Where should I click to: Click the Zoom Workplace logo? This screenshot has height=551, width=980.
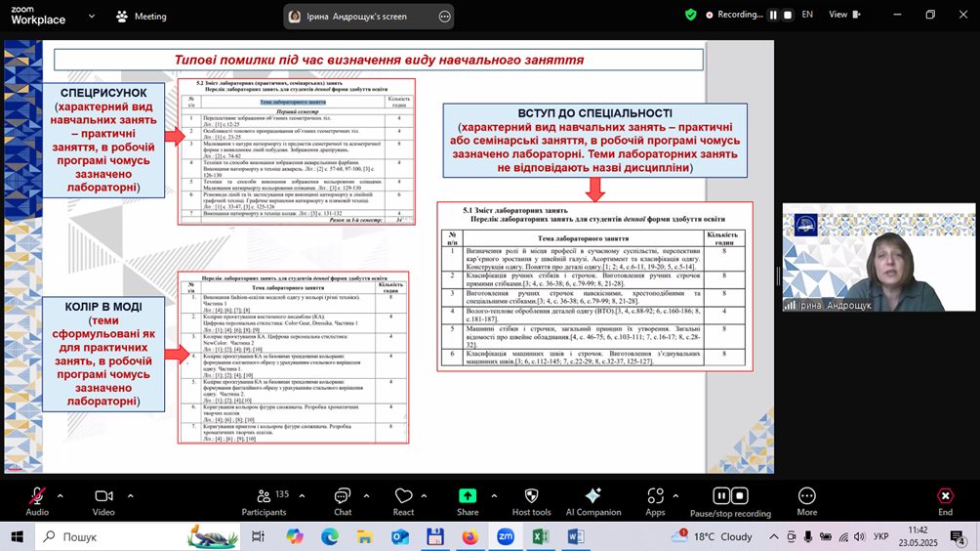[38, 16]
